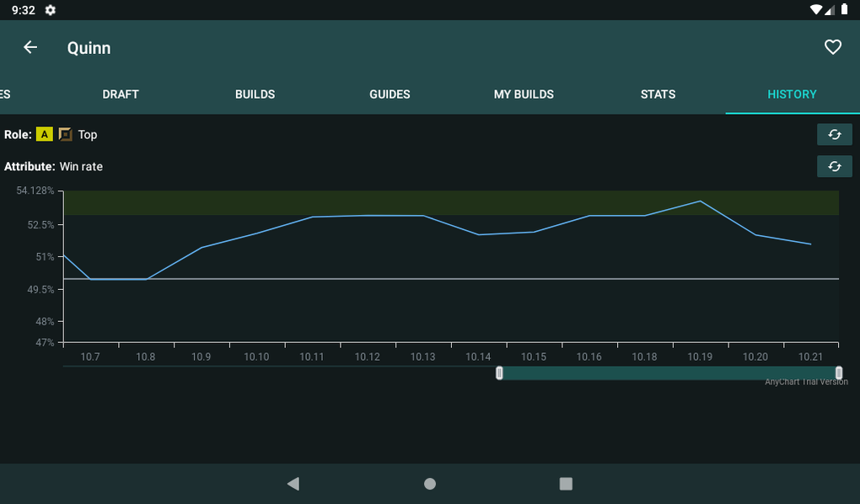Switch to the STATS tab

pyautogui.click(x=658, y=94)
